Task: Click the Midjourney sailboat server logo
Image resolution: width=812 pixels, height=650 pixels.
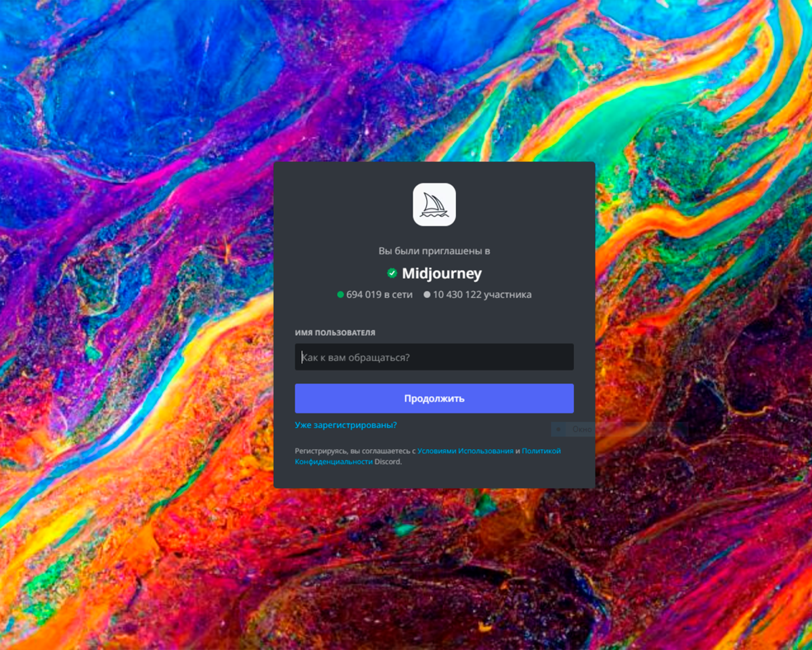Action: (x=434, y=204)
